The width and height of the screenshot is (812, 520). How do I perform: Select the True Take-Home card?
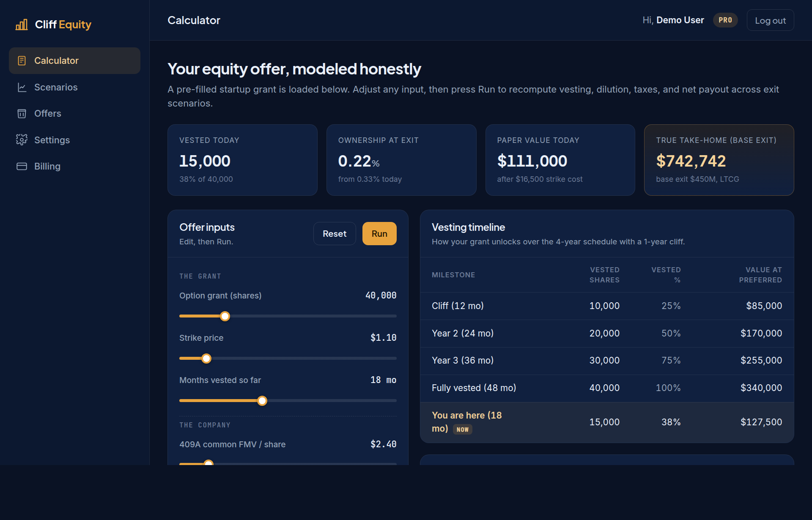click(719, 160)
